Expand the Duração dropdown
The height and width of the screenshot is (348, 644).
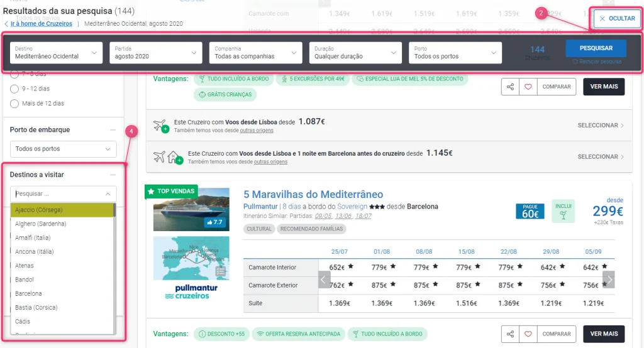point(355,53)
